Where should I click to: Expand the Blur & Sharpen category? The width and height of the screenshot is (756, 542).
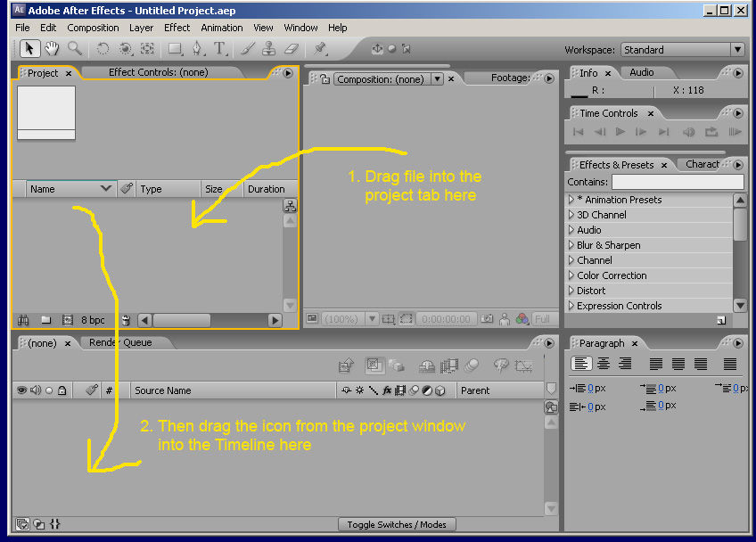571,245
